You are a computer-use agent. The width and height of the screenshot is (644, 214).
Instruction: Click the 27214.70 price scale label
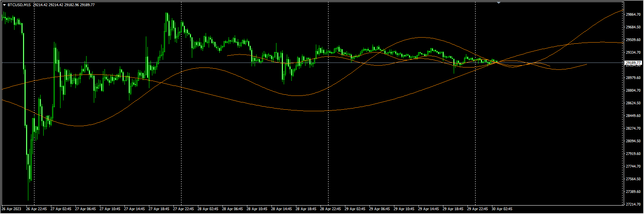coord(633,204)
